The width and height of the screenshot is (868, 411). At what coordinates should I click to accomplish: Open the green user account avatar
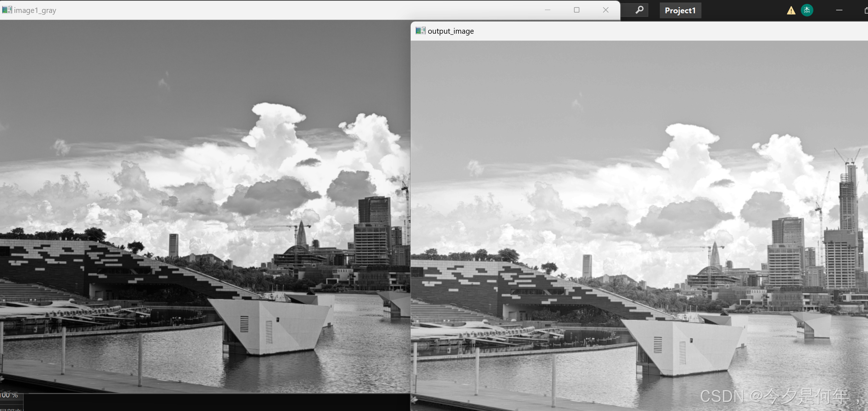[x=807, y=10]
